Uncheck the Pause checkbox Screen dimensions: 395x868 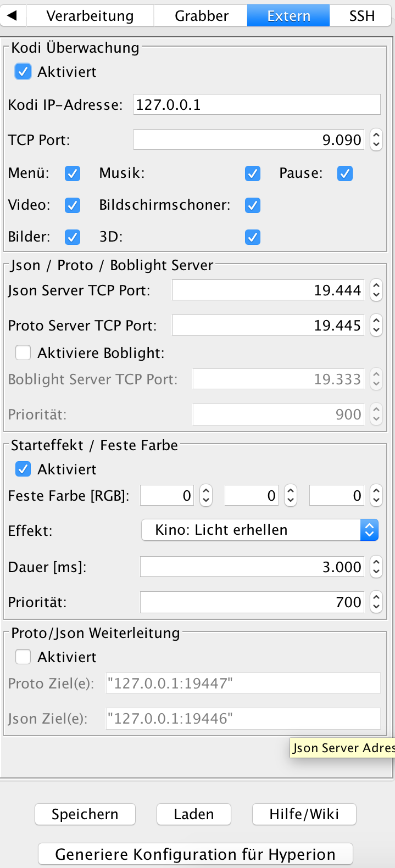tap(345, 173)
